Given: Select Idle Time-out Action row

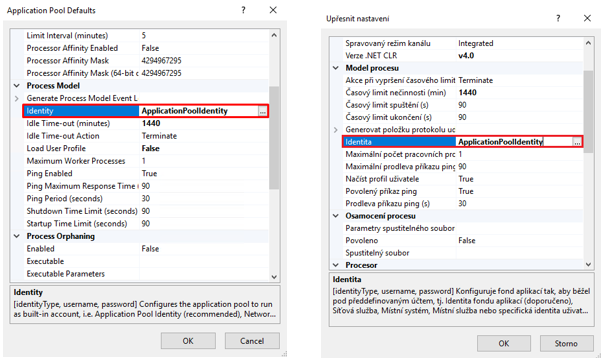Looking at the screenshot, I should (x=146, y=136).
